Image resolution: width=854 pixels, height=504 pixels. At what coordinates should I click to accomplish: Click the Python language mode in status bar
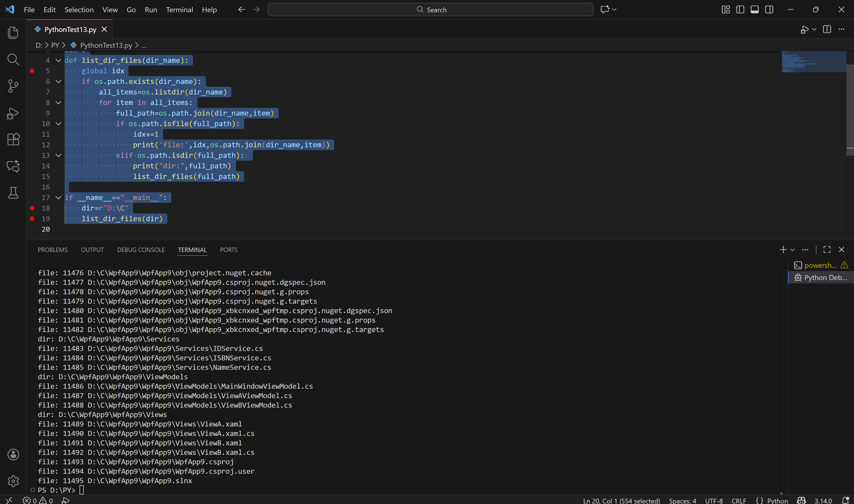[x=777, y=500]
